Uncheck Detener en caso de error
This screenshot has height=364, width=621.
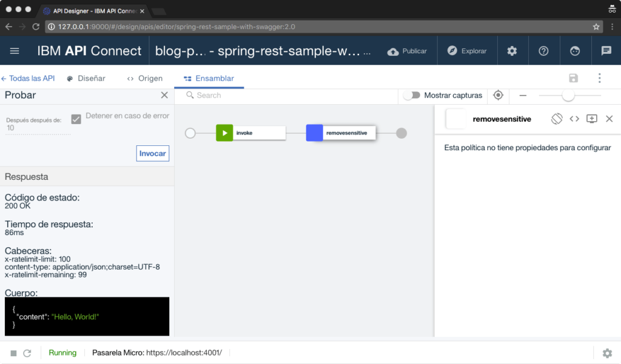[x=76, y=119]
